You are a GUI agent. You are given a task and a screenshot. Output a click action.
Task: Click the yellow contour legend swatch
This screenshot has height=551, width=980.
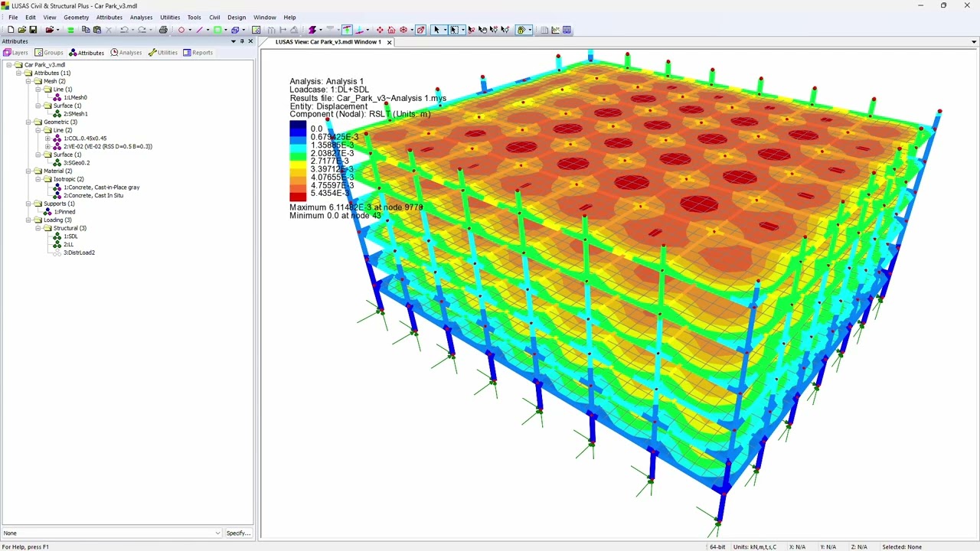pyautogui.click(x=298, y=165)
